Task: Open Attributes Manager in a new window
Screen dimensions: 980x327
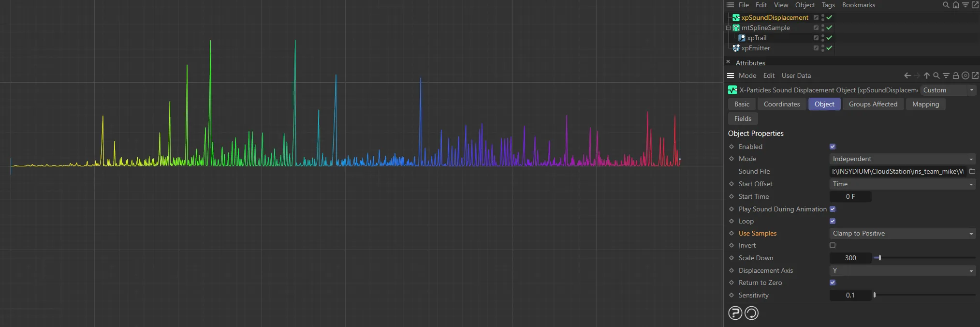Action: pyautogui.click(x=975, y=75)
